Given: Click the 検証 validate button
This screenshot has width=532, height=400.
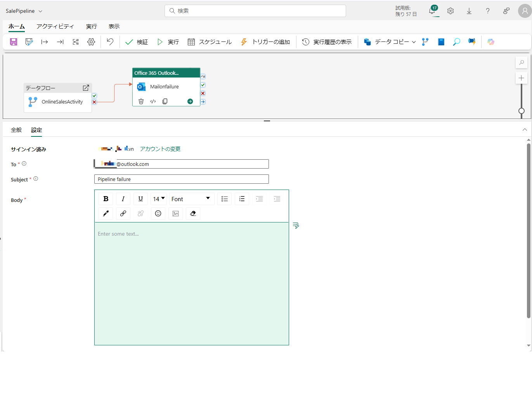Looking at the screenshot, I should (x=137, y=42).
